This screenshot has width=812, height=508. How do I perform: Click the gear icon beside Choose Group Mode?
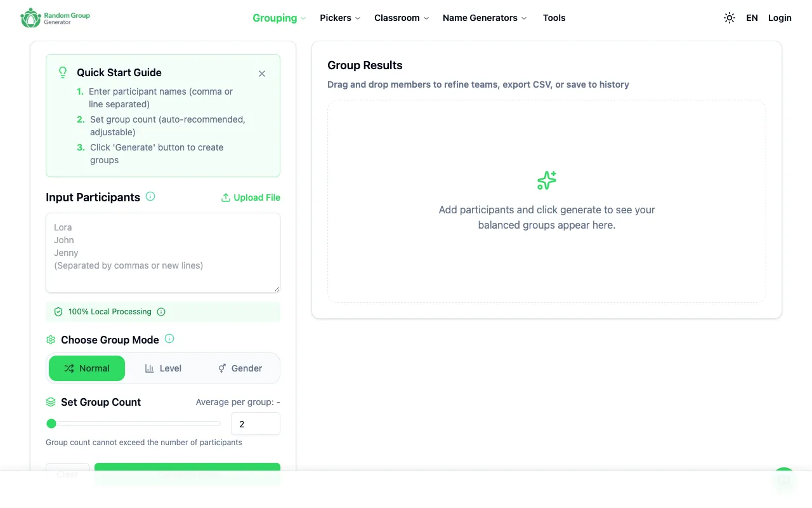click(51, 340)
